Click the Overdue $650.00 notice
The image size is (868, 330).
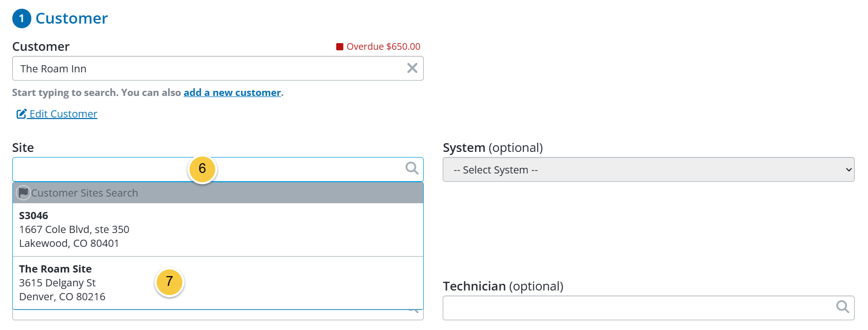379,47
